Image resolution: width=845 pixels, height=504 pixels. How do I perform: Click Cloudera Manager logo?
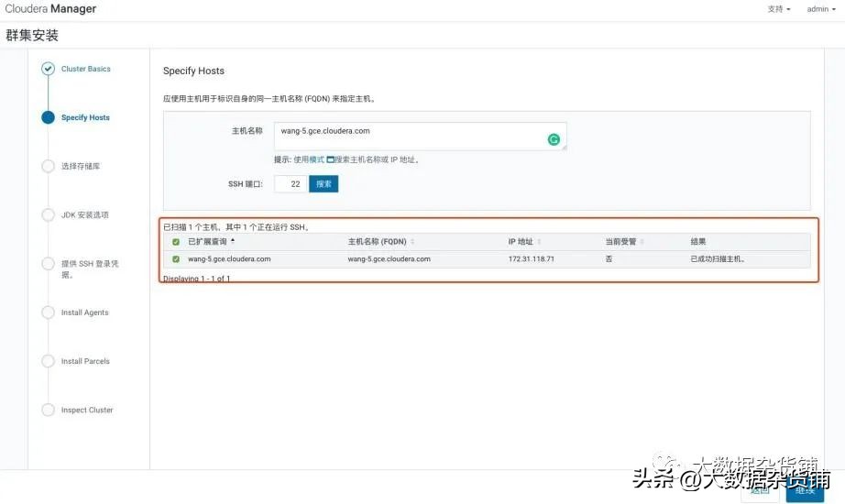pyautogui.click(x=50, y=8)
